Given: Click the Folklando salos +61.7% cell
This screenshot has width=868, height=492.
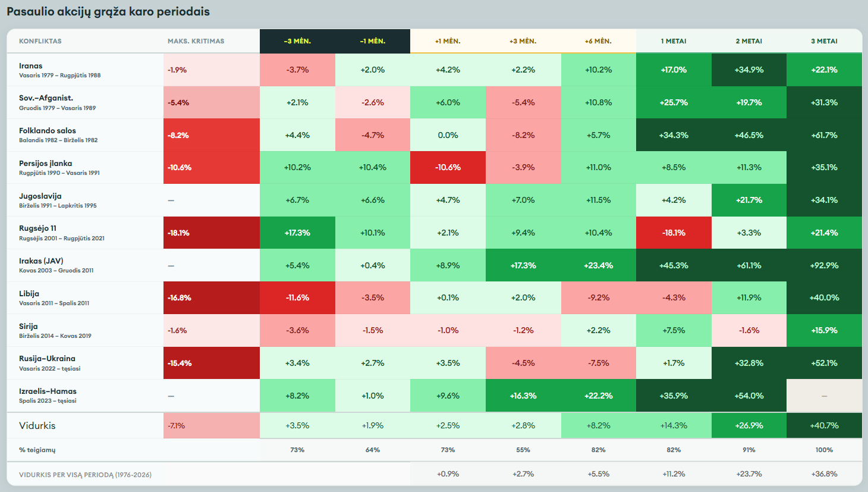Looking at the screenshot, I should [x=824, y=135].
